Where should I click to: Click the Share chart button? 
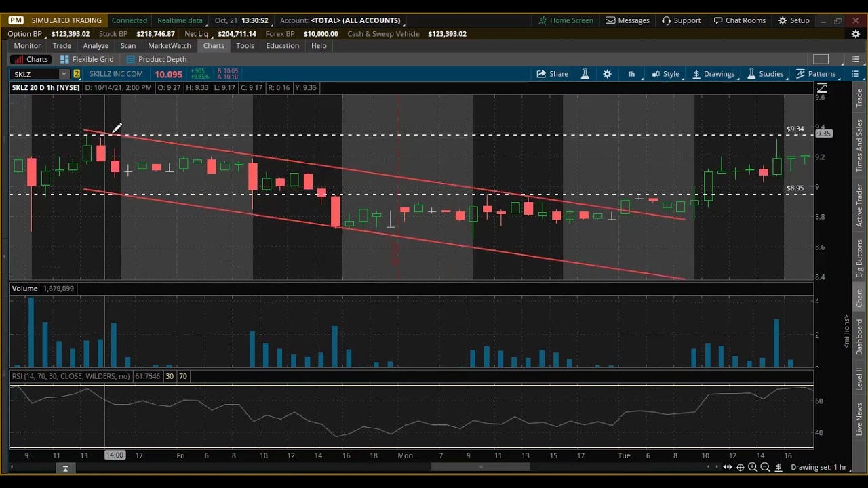point(553,74)
